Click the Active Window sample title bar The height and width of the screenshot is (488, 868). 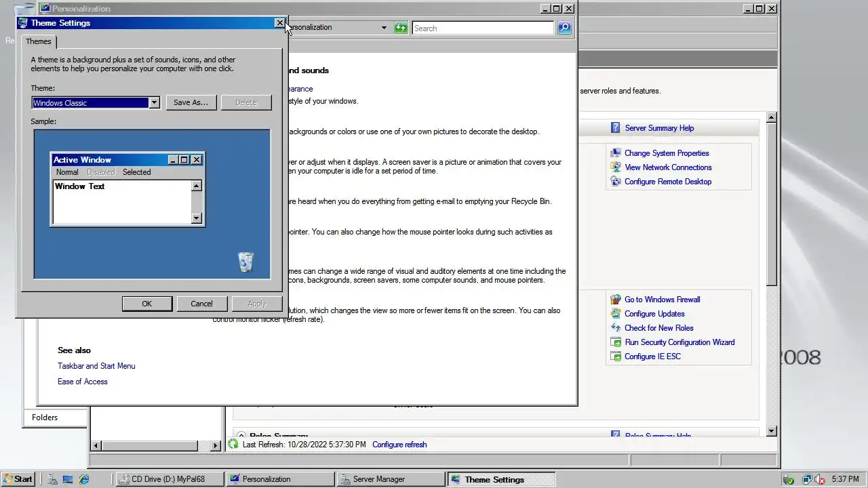click(x=127, y=160)
